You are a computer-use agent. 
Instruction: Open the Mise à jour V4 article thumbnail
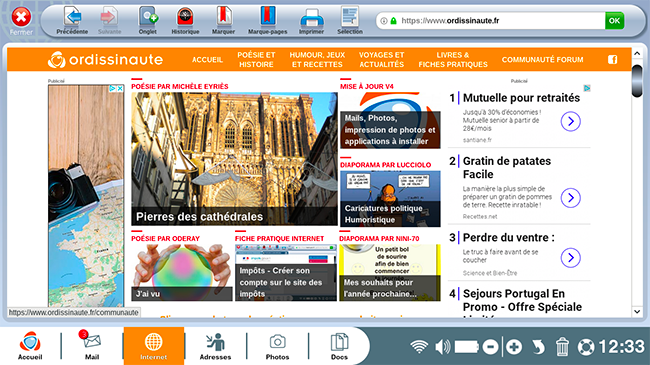tap(390, 120)
